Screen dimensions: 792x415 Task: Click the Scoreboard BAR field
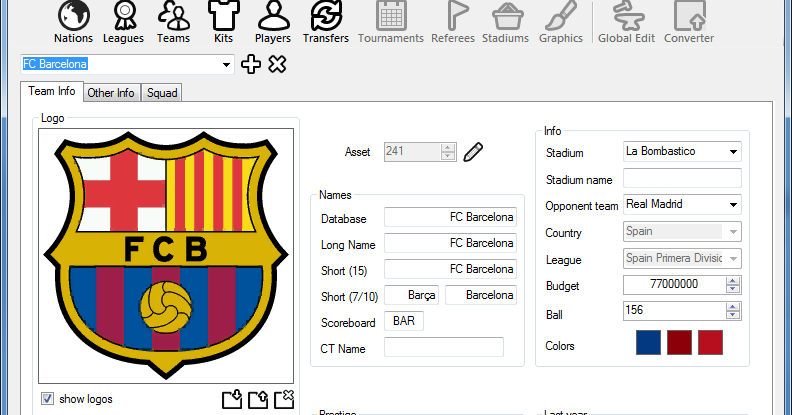click(404, 321)
